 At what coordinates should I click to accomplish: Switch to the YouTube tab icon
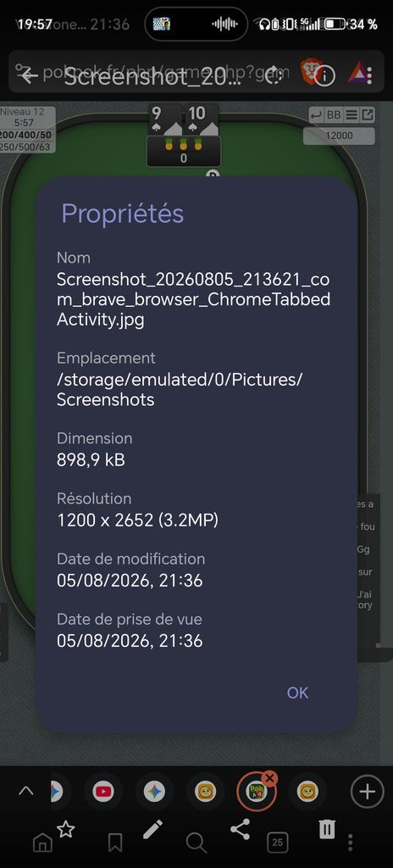tap(103, 792)
